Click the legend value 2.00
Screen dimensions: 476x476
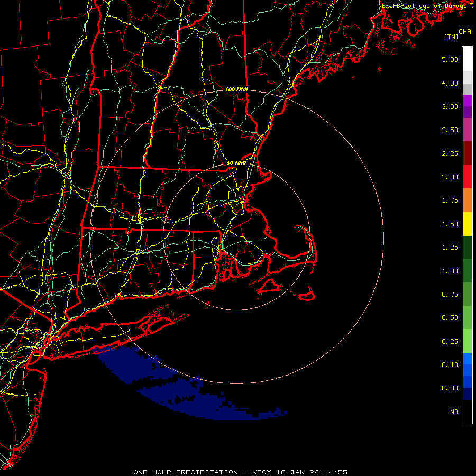[450, 177]
